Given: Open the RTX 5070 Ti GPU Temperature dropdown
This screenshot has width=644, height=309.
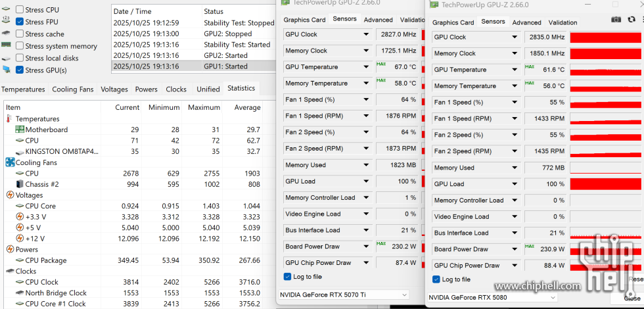Looking at the screenshot, I should click(366, 67).
